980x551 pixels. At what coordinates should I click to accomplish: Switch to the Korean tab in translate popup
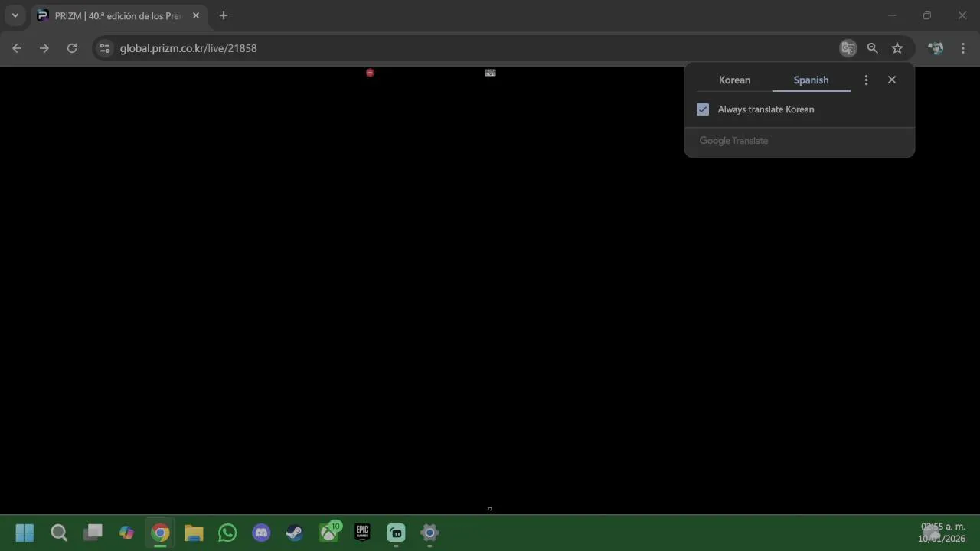click(x=734, y=80)
